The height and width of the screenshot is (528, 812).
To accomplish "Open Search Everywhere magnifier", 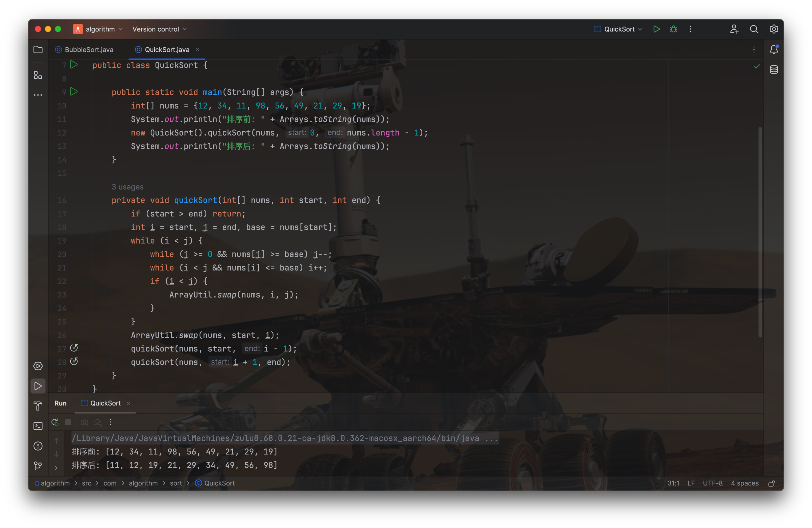I will [754, 29].
